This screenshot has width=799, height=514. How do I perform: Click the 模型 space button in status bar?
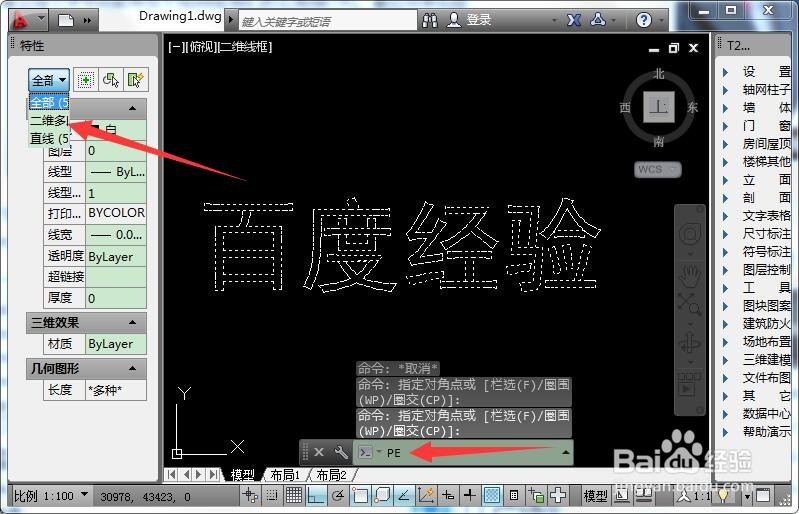[595, 495]
